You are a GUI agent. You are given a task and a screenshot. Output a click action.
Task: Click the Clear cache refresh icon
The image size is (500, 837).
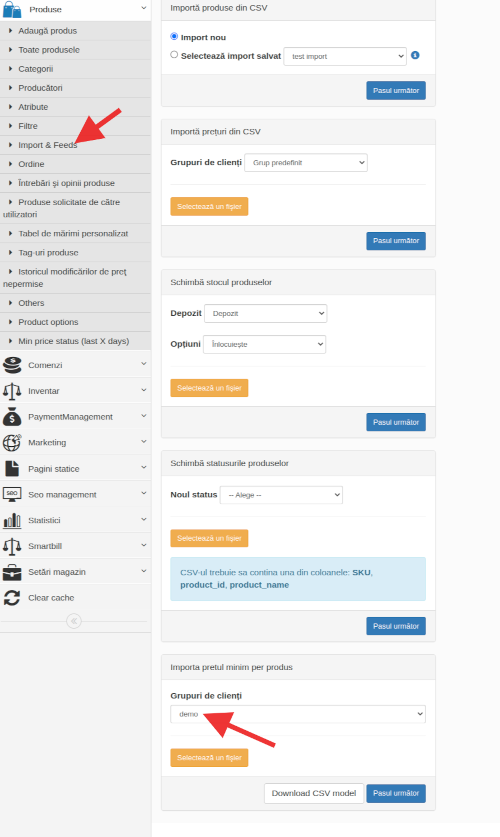click(12, 598)
